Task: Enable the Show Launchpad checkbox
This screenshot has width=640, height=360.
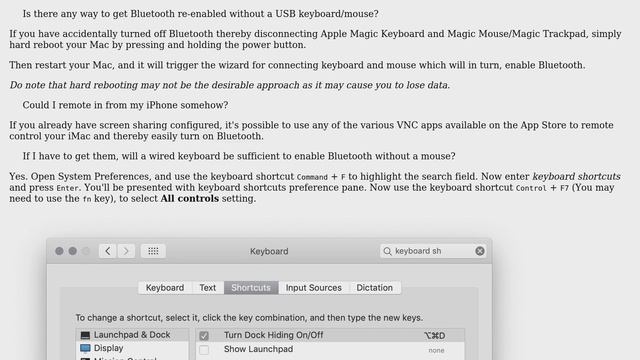Action: point(204,349)
